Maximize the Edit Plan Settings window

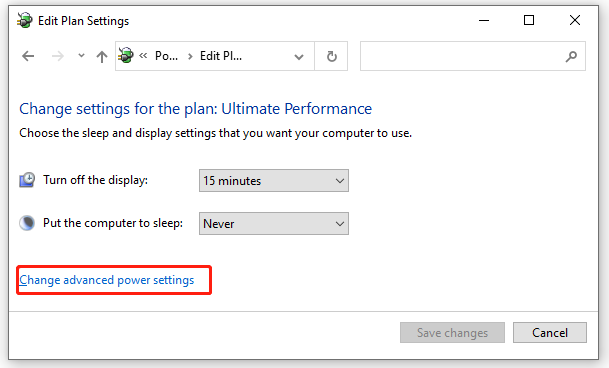point(529,20)
